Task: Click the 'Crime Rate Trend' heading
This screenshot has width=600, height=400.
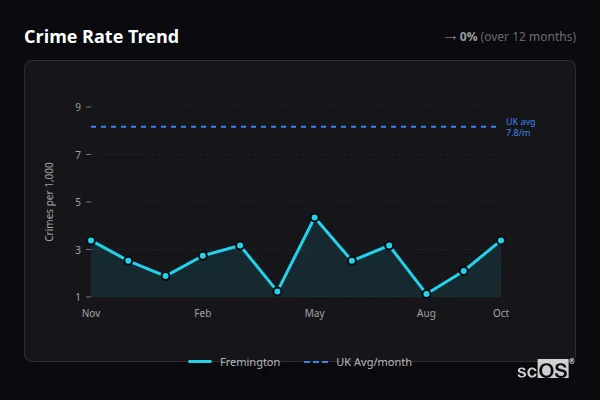Action: 101,37
